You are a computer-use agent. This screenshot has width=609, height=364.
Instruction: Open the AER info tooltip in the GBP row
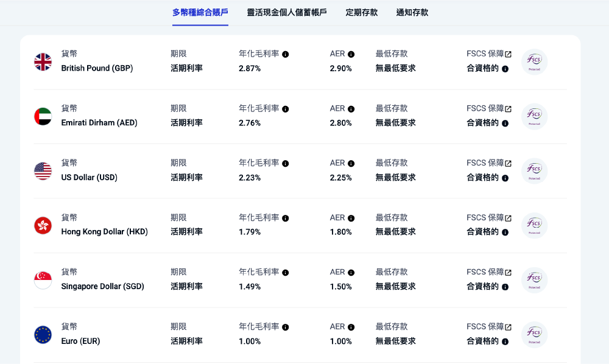(350, 54)
